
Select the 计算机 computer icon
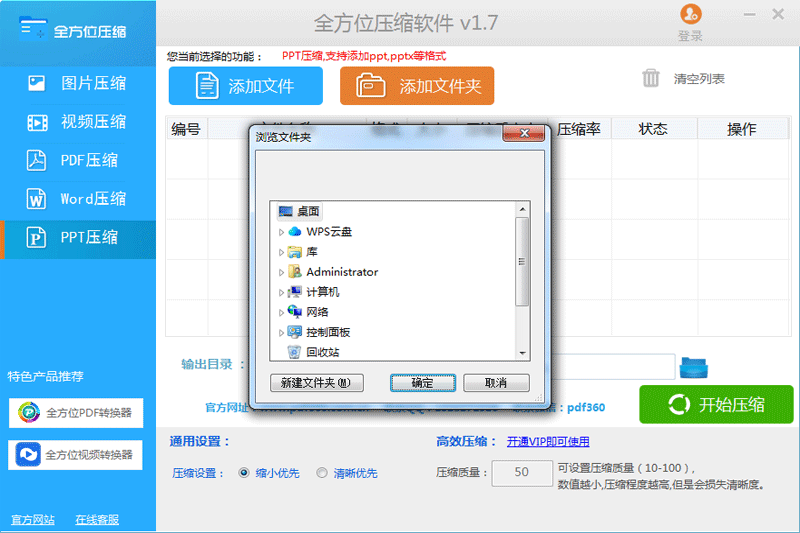coord(295,292)
